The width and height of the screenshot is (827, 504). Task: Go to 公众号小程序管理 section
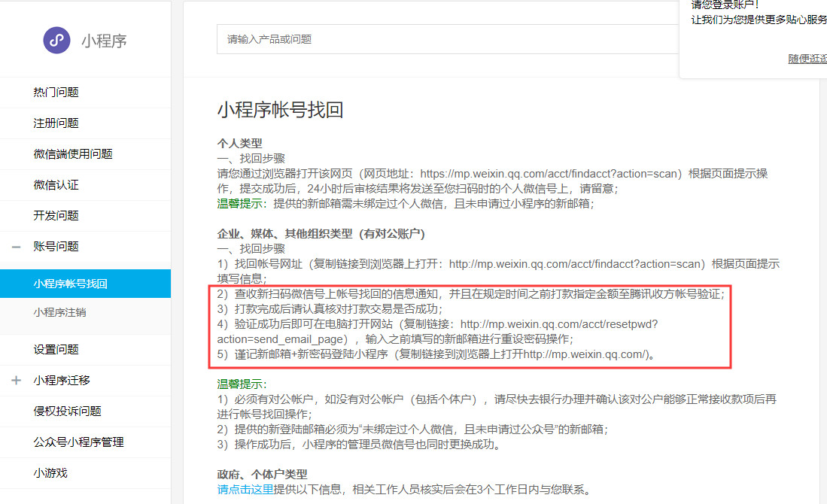click(x=78, y=442)
